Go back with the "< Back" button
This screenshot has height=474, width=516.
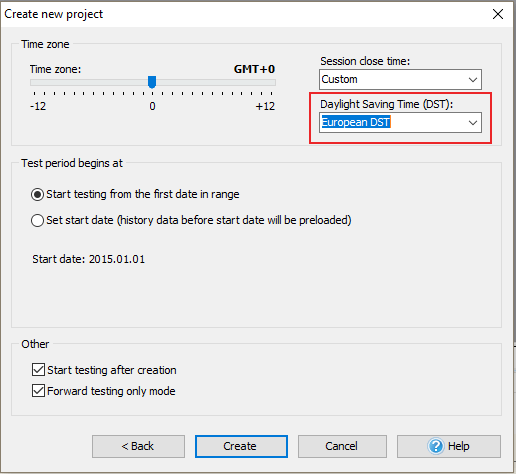(x=138, y=446)
